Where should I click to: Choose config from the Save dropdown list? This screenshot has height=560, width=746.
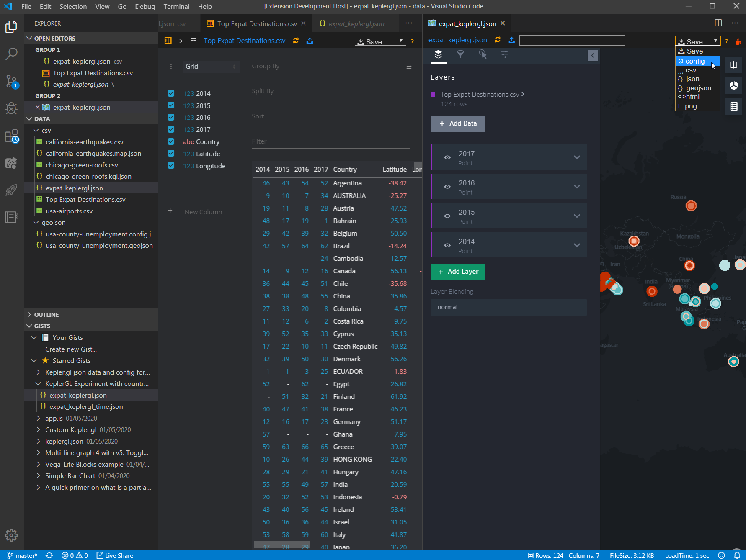pos(697,61)
